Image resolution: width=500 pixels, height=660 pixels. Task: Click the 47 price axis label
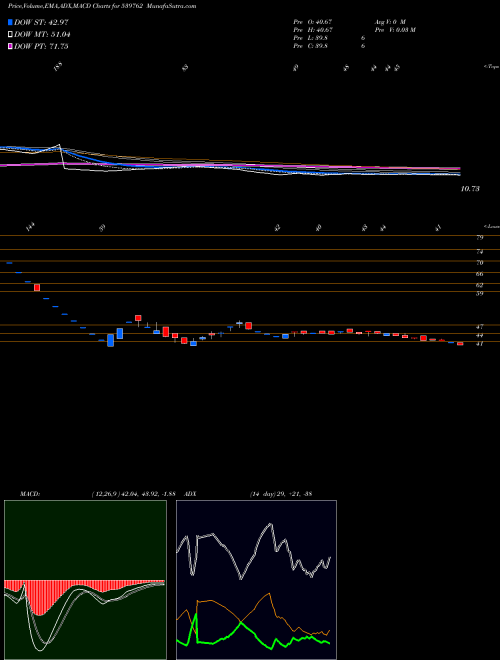point(479,327)
